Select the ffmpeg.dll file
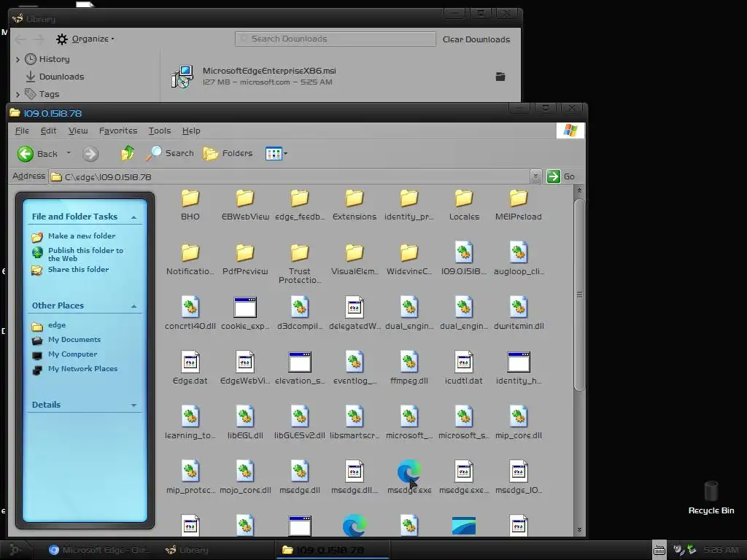The image size is (747, 560). pyautogui.click(x=409, y=362)
